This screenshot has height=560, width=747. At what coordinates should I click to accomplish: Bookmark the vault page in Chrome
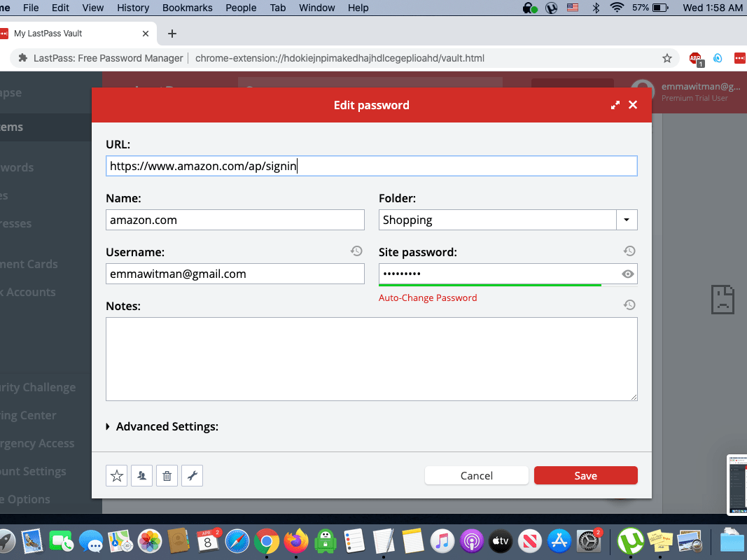coord(667,58)
